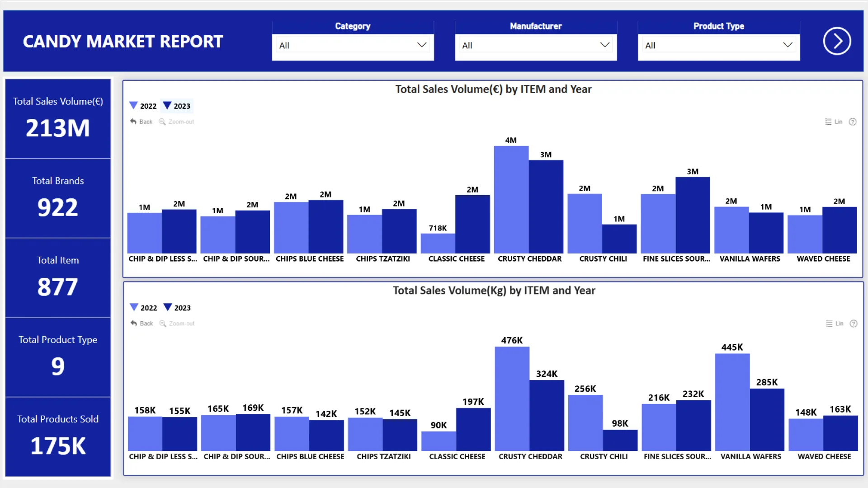Click Zoom-out in the Sales Volume(Kg) chart

coord(177,324)
